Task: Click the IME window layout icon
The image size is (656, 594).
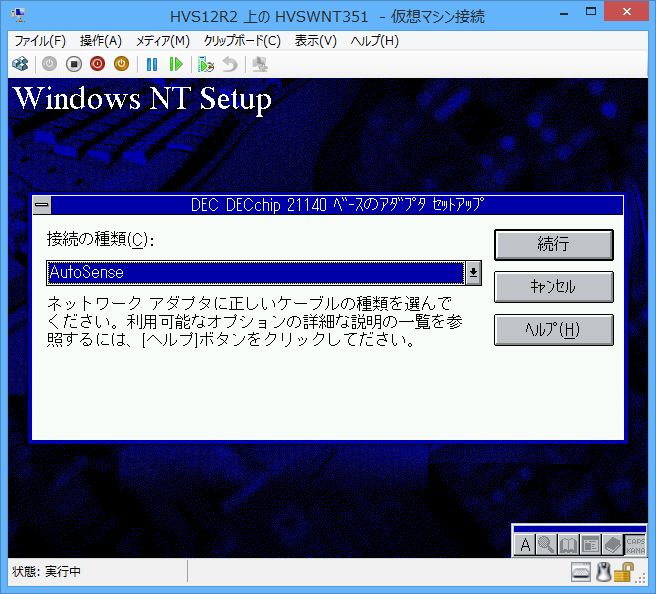Action: coord(590,545)
